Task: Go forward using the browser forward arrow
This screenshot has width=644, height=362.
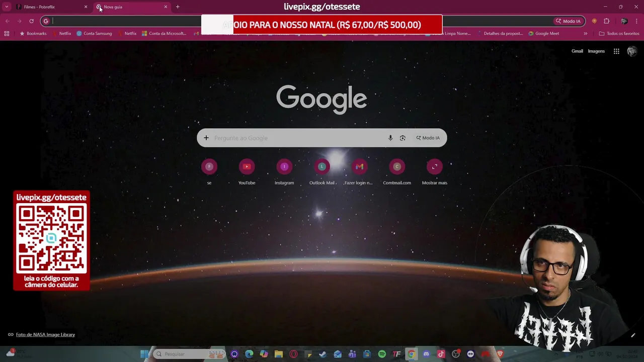Action: (x=19, y=21)
